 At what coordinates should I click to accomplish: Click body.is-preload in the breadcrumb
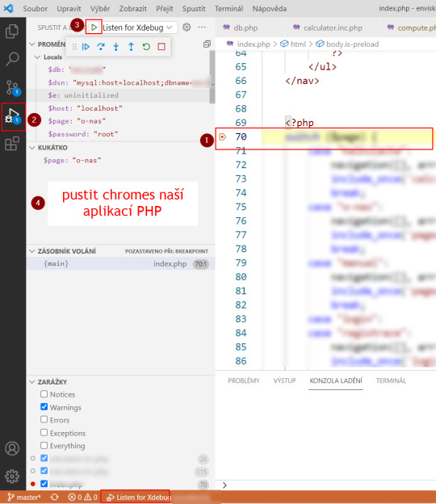(x=352, y=44)
